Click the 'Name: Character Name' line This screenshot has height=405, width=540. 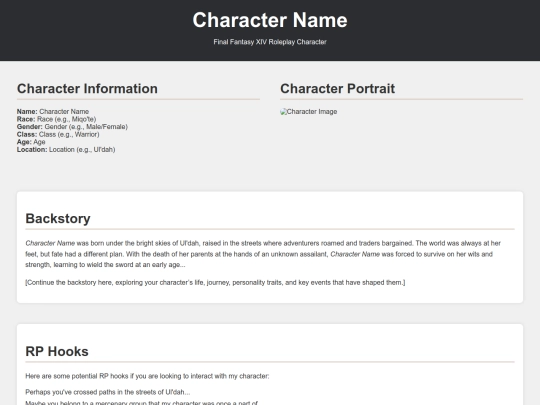[x=53, y=112]
